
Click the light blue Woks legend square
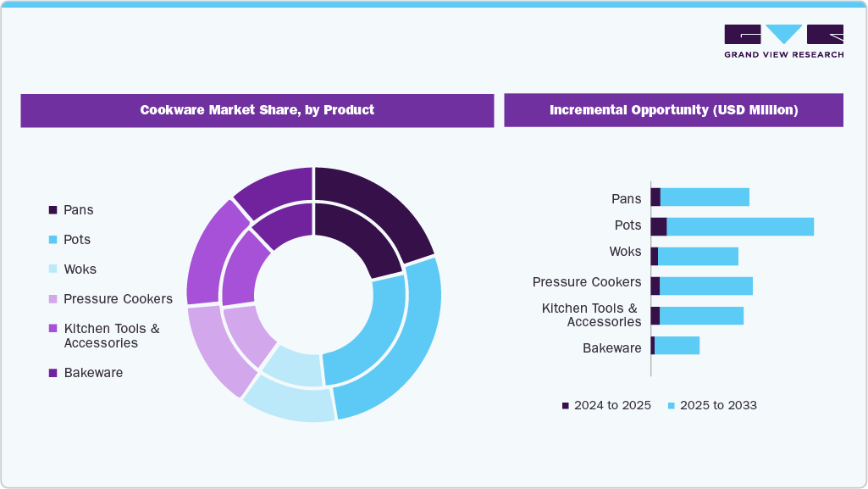coord(51,269)
